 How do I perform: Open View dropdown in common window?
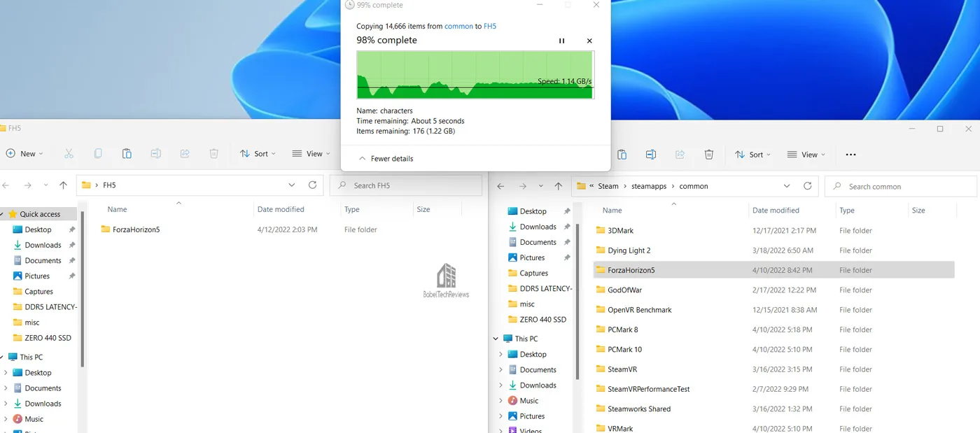806,155
